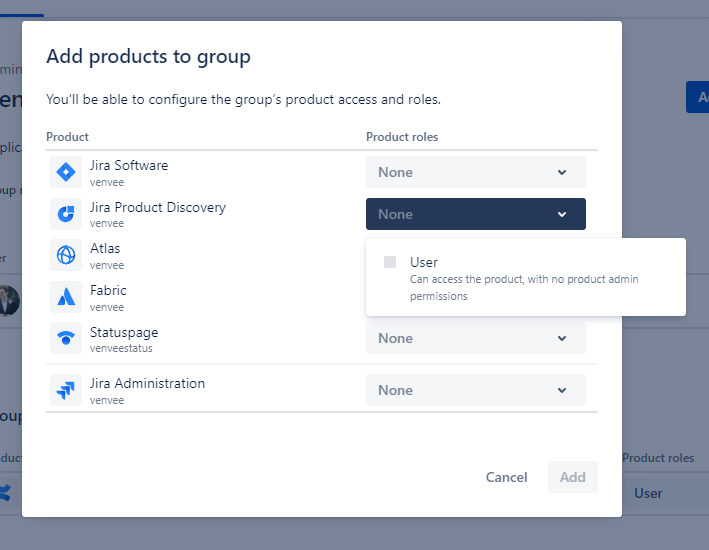
Task: Click the Jira Software product icon
Action: 66,172
